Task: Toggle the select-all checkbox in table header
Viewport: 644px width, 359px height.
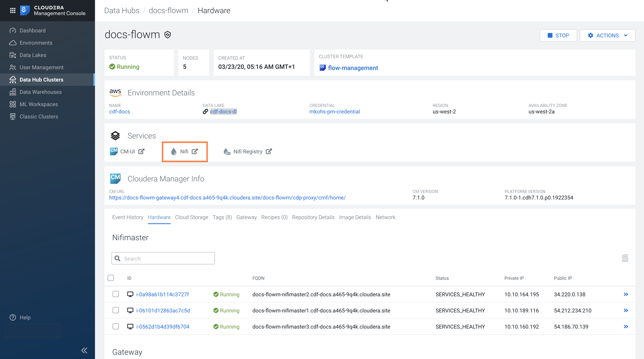Action: [111, 278]
